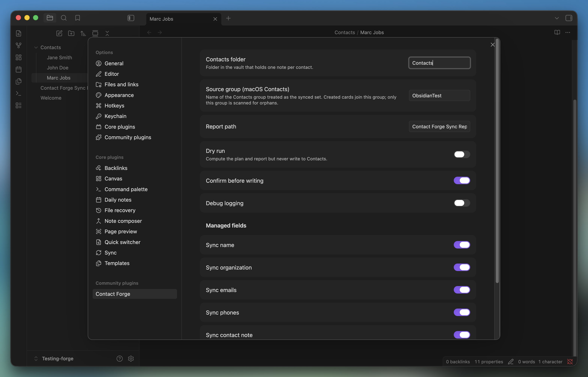The image size is (588, 377).
Task: Open settings gear icon at bottom
Action: pos(131,359)
